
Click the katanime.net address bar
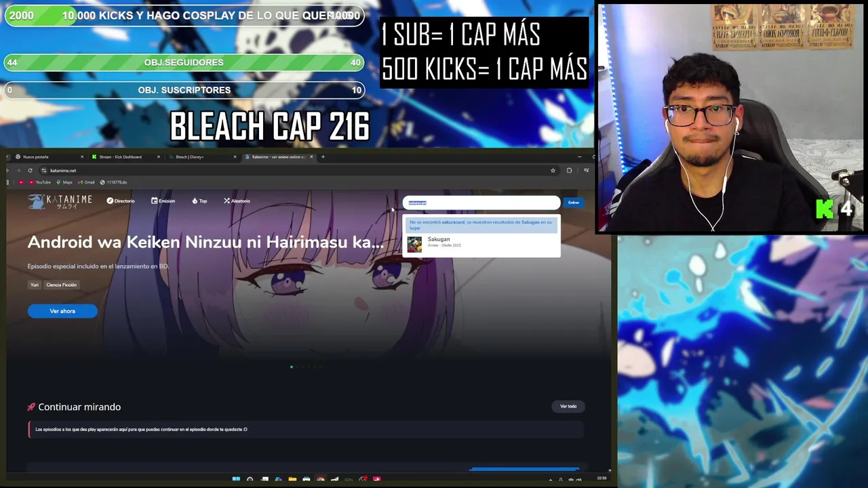[298, 170]
